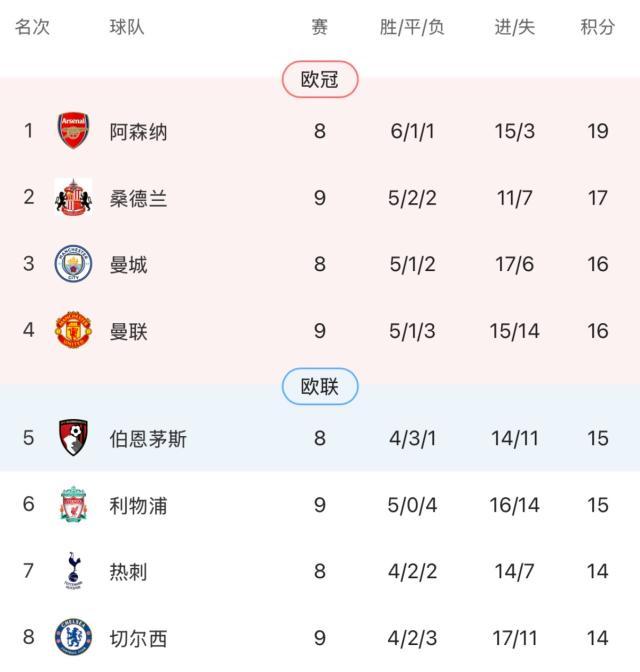This screenshot has height=672, width=640.
Task: Click the 积分 column header
Action: pos(598,27)
